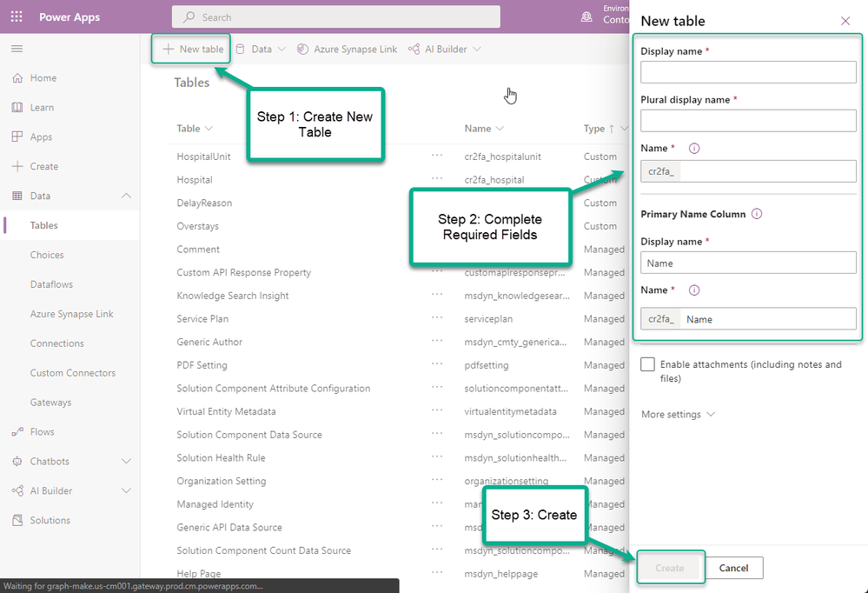This screenshot has width=868, height=593.
Task: Click the Search box in the header
Action: [x=336, y=17]
